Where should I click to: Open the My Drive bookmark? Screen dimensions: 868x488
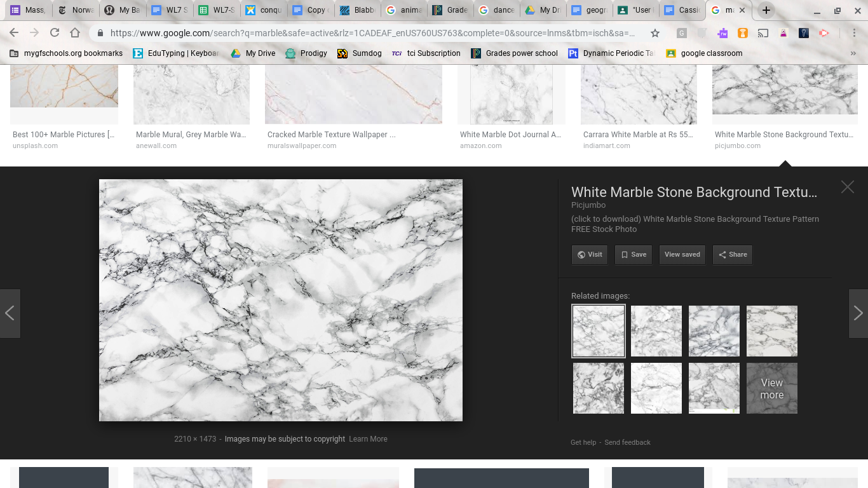[252, 53]
